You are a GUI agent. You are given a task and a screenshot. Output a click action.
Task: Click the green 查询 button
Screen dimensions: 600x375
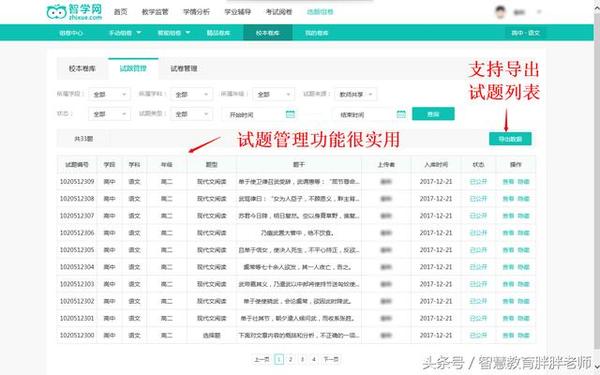tap(433, 114)
